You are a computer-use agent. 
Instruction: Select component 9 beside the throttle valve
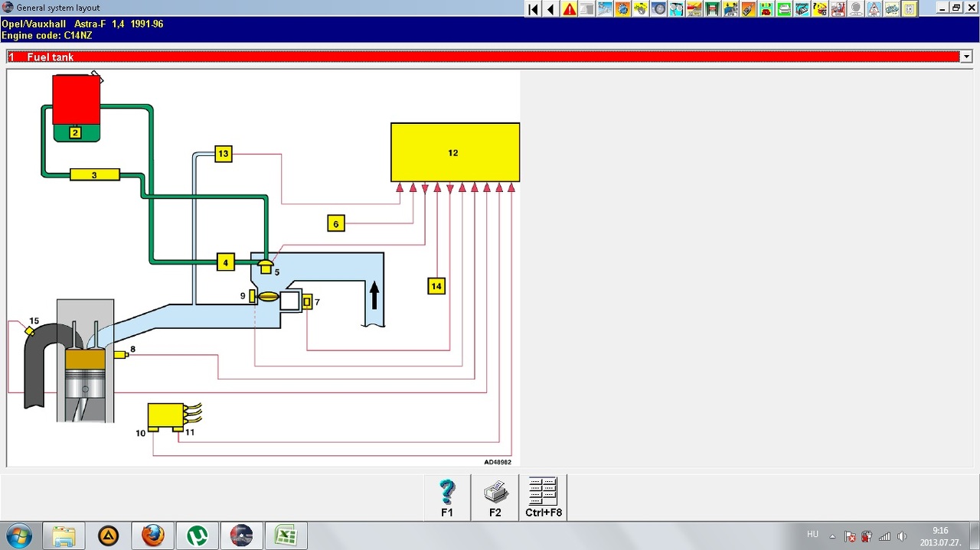(x=252, y=296)
